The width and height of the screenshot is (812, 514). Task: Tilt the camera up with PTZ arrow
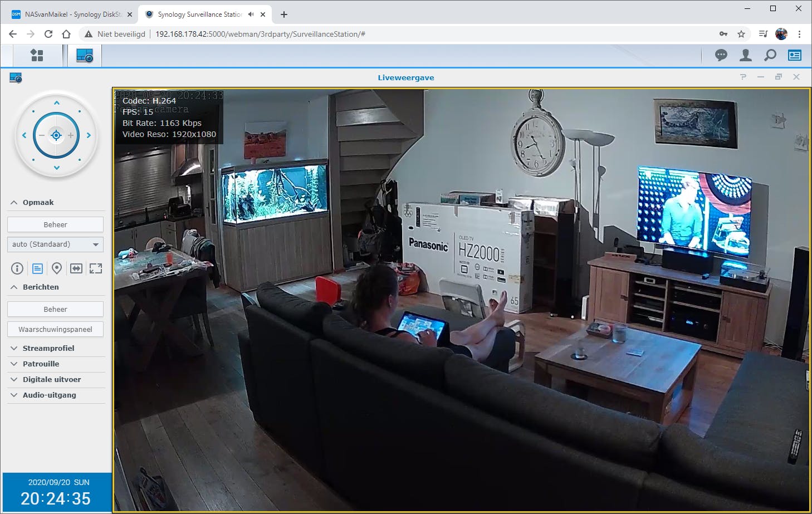[56, 103]
